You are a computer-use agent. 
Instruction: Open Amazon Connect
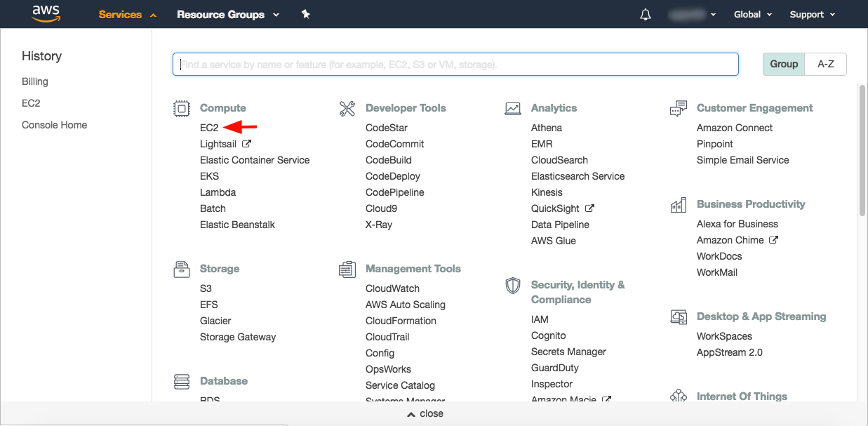(735, 128)
